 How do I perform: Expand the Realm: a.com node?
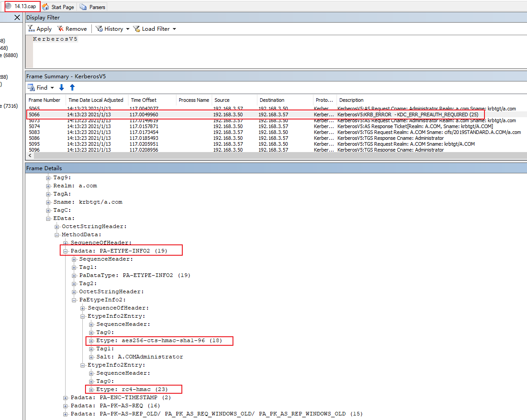pyautogui.click(x=48, y=186)
